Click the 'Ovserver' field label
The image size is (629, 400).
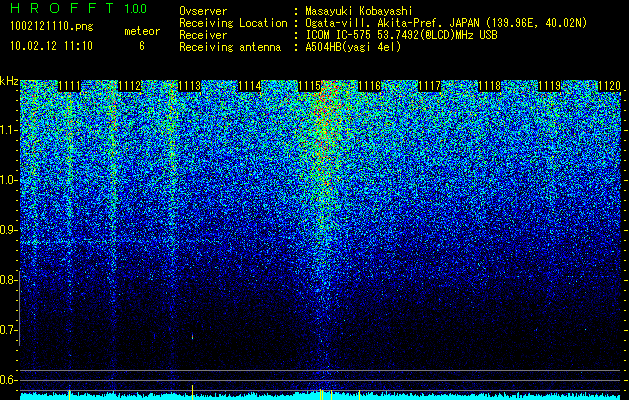[203, 11]
